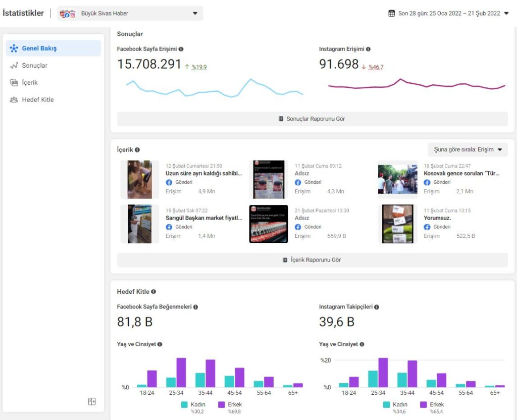
Task: Click the Sonuçlar Raporunu Gör button
Action: tap(312, 119)
